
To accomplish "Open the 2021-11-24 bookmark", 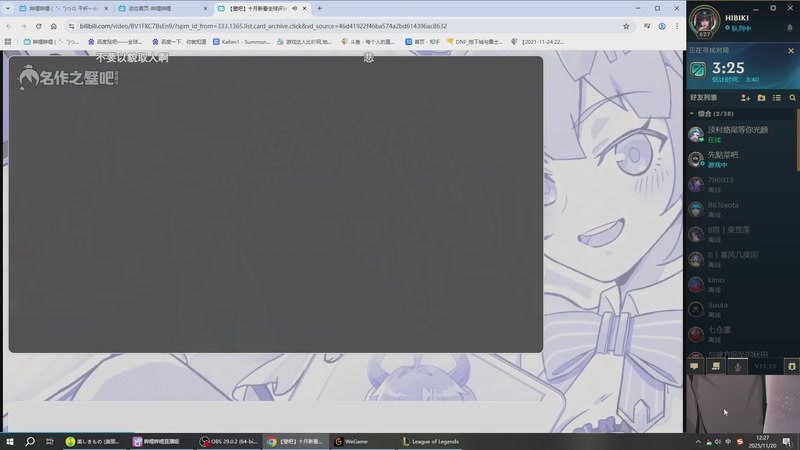I will point(538,42).
